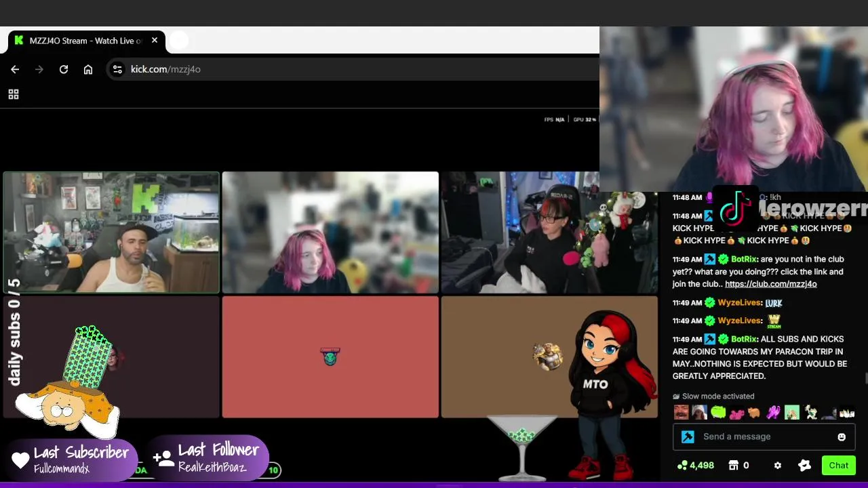Send message with the green Chat button
The image size is (868, 488).
(838, 466)
